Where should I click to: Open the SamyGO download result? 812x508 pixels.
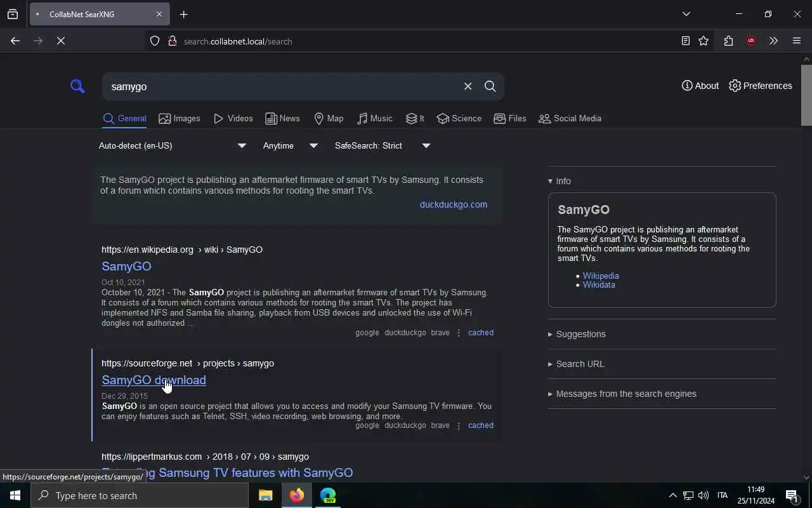click(154, 380)
